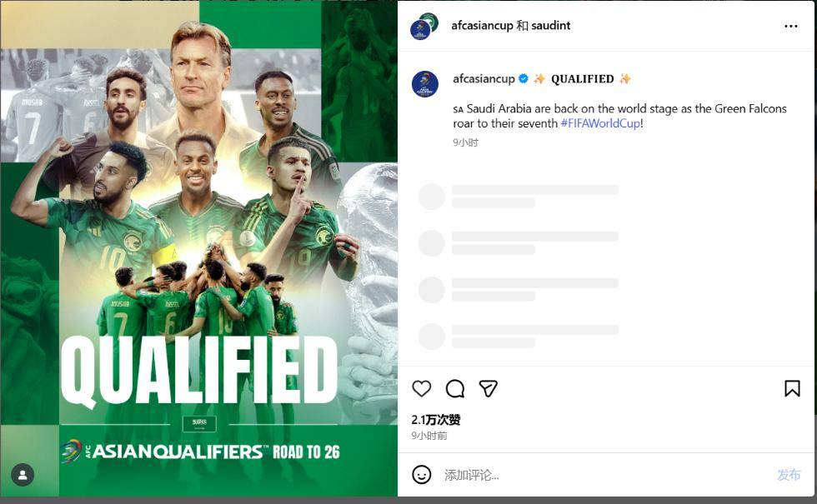Screen dimensions: 817x504
Task: Open comments via the speech bubble icon
Action: click(x=455, y=388)
